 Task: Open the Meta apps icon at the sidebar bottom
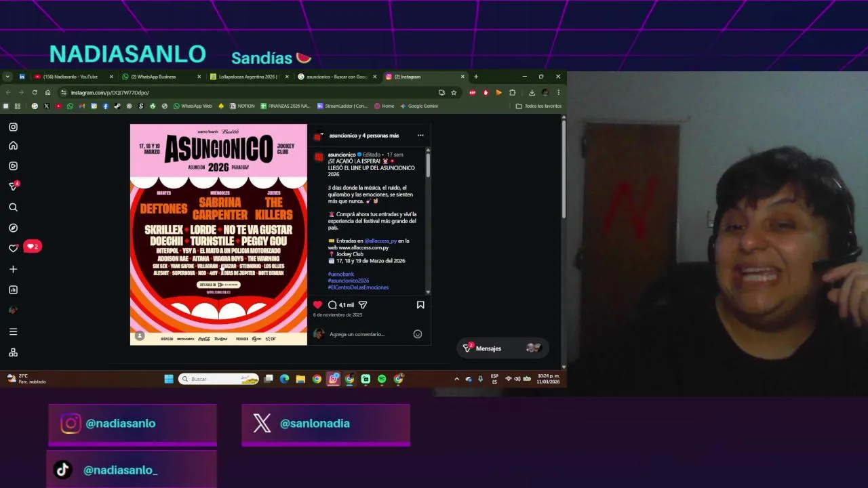pos(13,352)
